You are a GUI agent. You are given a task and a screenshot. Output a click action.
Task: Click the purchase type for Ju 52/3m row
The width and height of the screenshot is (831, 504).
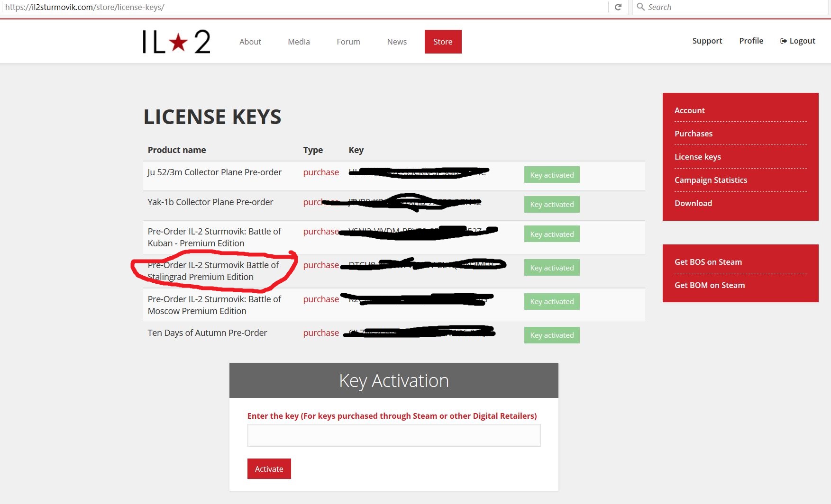pos(321,172)
